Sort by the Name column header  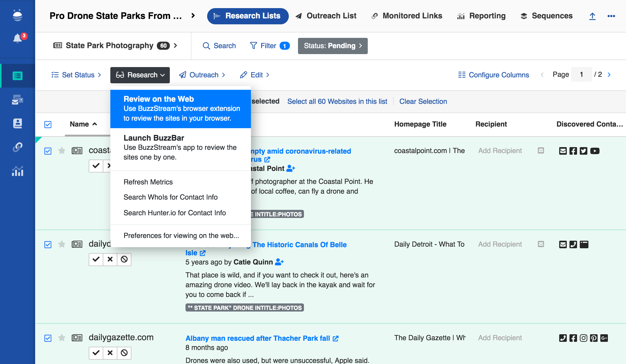83,124
